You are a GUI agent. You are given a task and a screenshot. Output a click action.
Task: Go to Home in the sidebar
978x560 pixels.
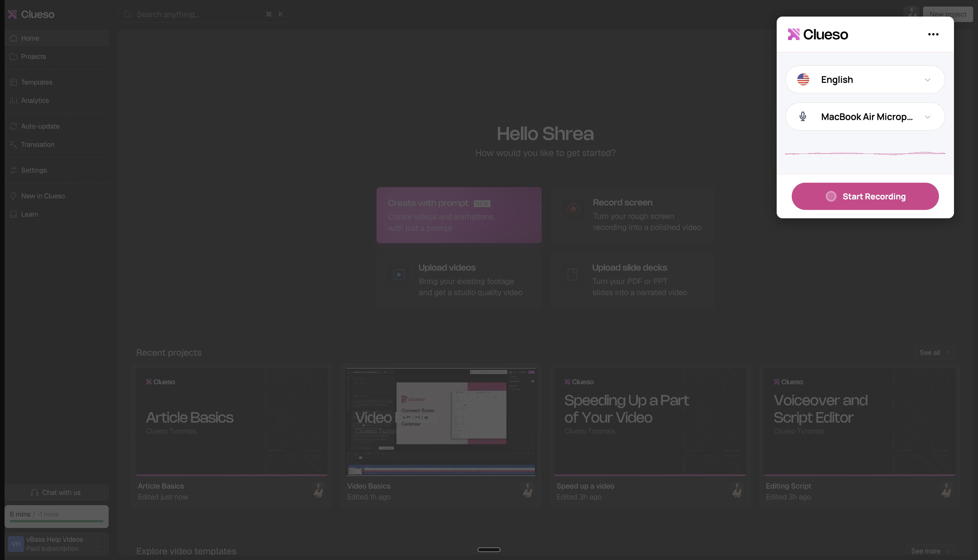57,38
